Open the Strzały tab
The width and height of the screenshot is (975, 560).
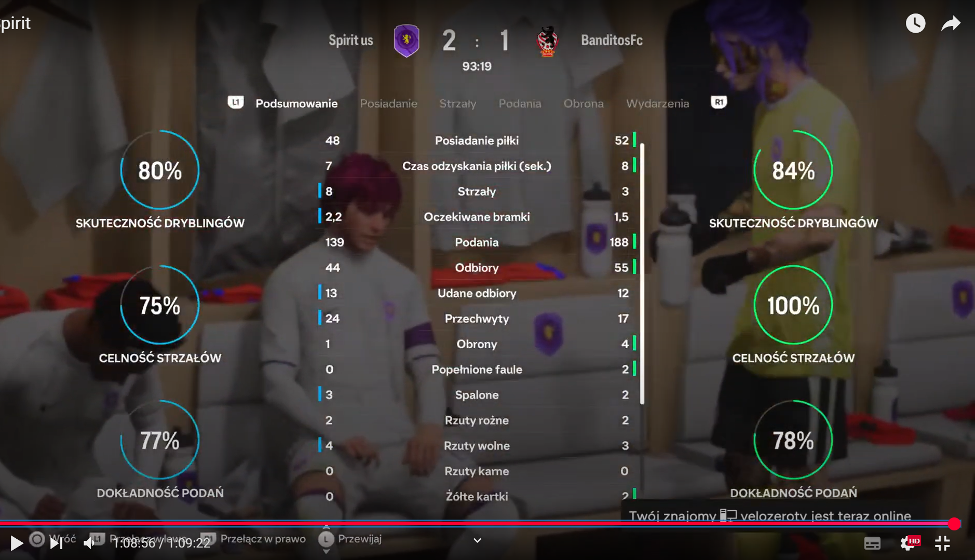point(457,103)
